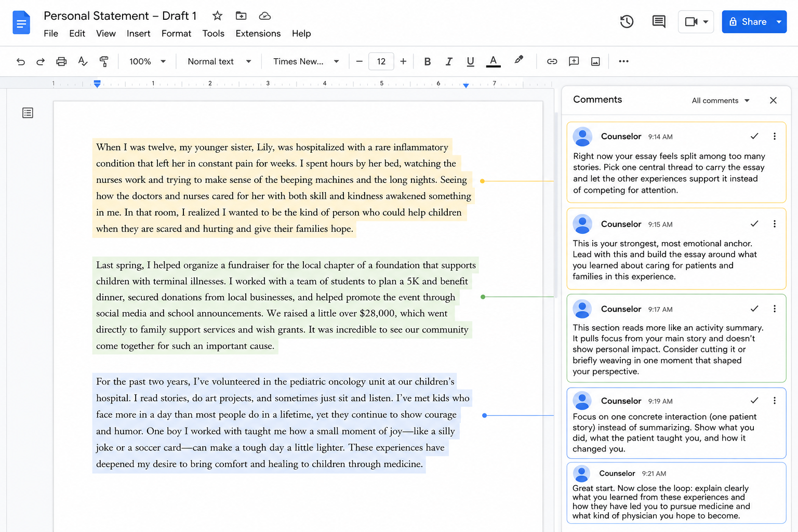
Task: Print the document
Action: pos(61,61)
